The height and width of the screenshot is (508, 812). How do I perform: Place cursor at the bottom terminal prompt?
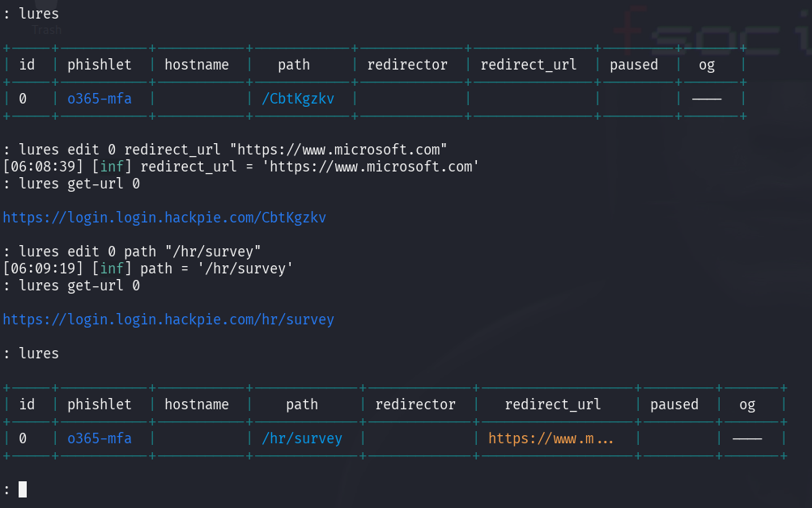23,489
